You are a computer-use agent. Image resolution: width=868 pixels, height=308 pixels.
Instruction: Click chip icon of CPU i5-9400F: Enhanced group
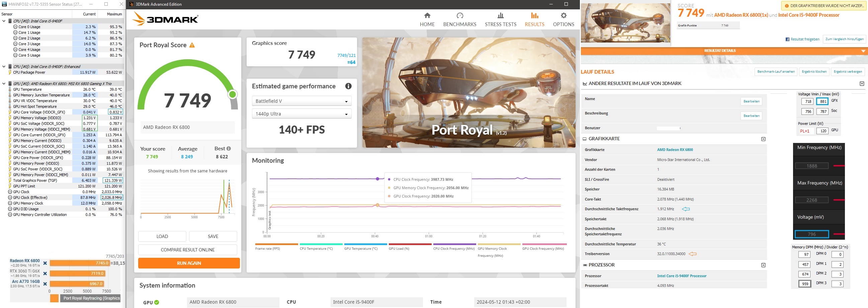point(10,67)
